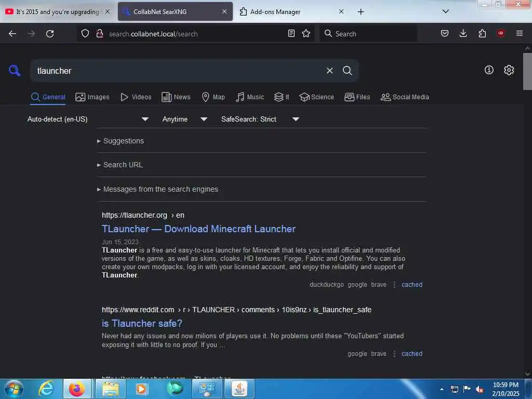Select the Files search category
The width and height of the screenshot is (532, 399).
pyautogui.click(x=357, y=97)
